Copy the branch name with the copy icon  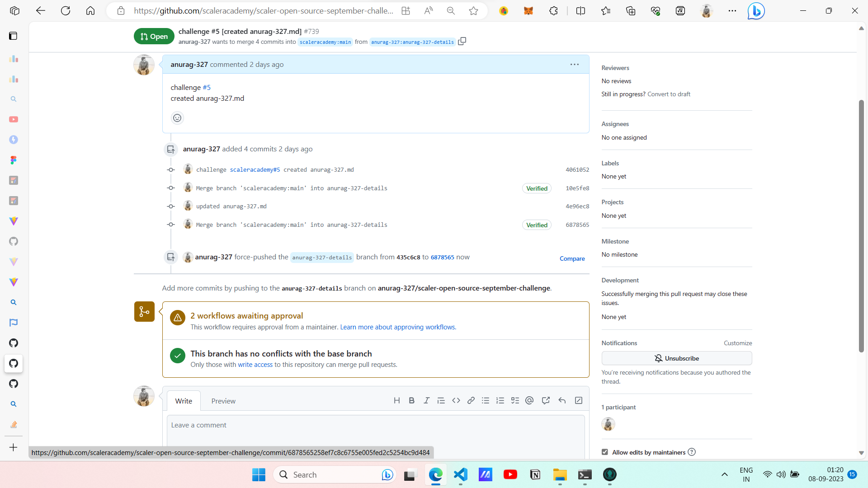462,41
